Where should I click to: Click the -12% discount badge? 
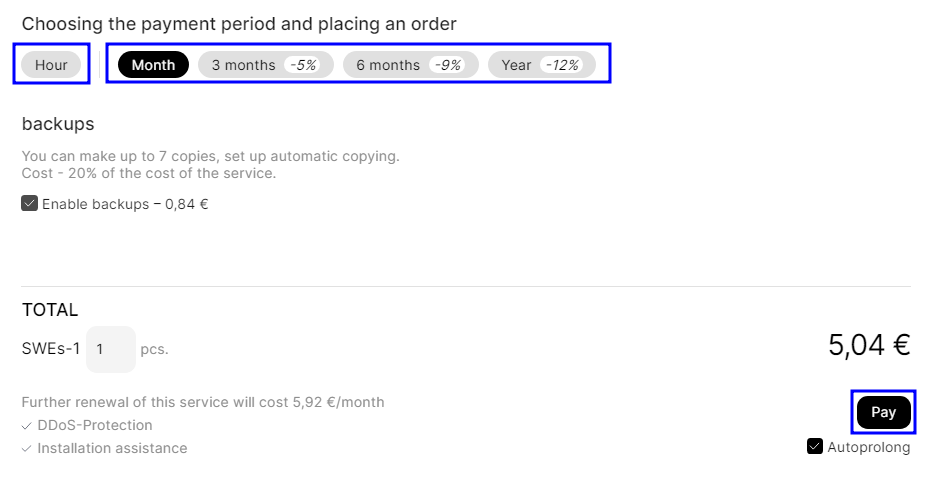tap(562, 65)
